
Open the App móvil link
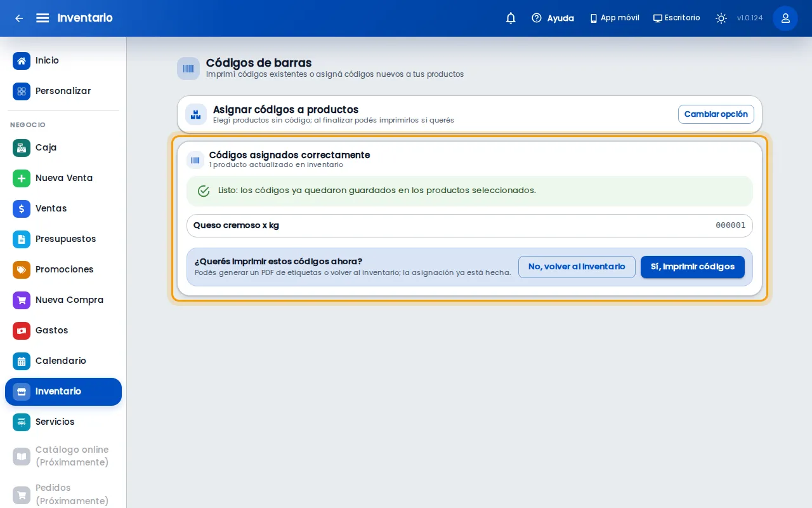point(614,18)
